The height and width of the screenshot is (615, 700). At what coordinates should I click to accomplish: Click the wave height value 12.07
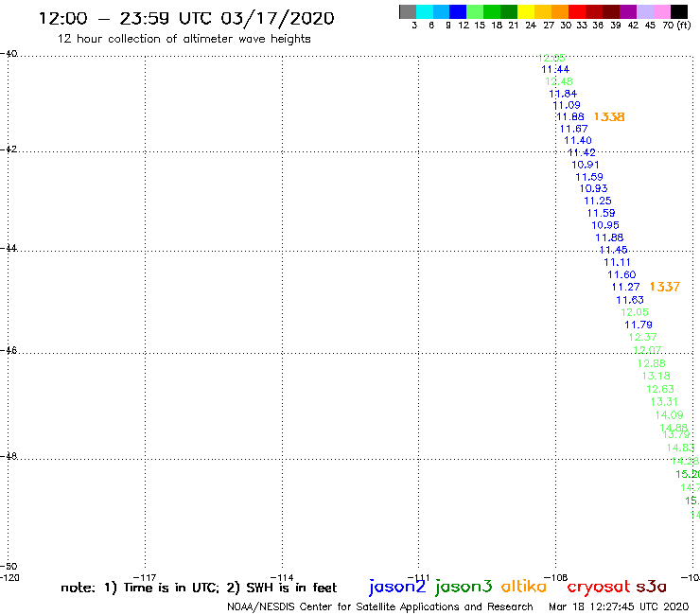pos(647,350)
